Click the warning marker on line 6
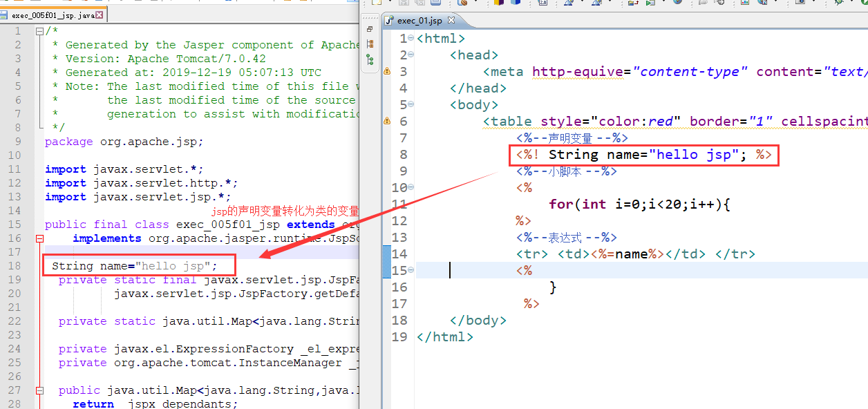This screenshot has height=409, width=868. [387, 121]
